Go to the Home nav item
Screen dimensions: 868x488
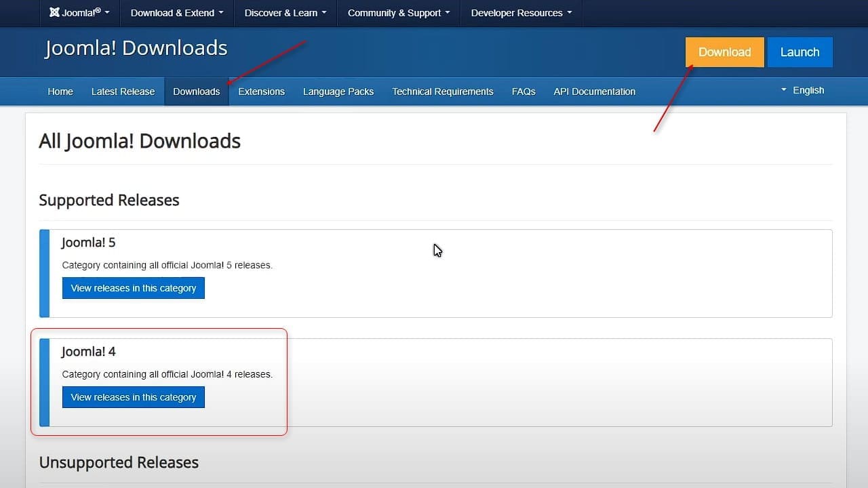coord(60,91)
